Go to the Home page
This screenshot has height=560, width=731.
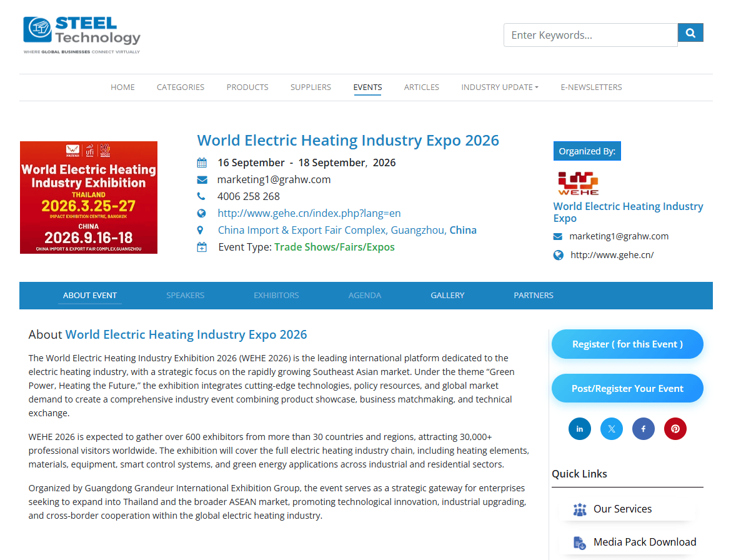(x=122, y=87)
